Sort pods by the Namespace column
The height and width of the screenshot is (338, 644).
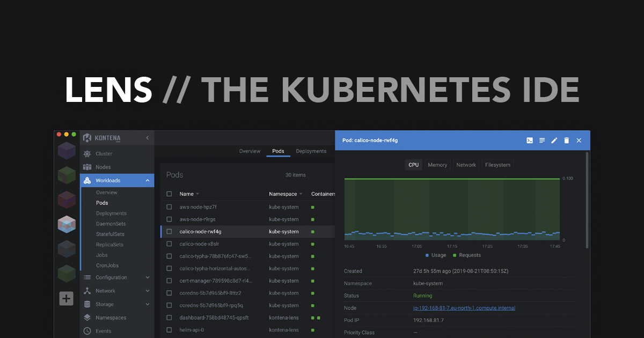[283, 194]
